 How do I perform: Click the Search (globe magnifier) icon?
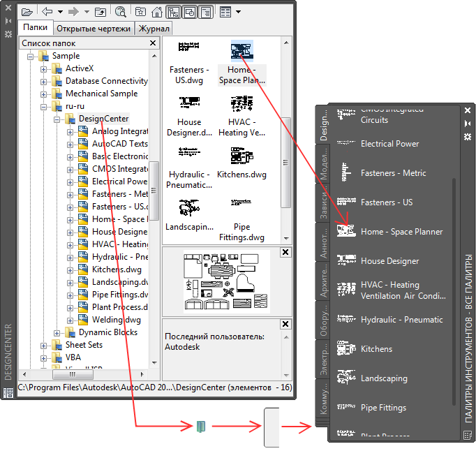(121, 12)
